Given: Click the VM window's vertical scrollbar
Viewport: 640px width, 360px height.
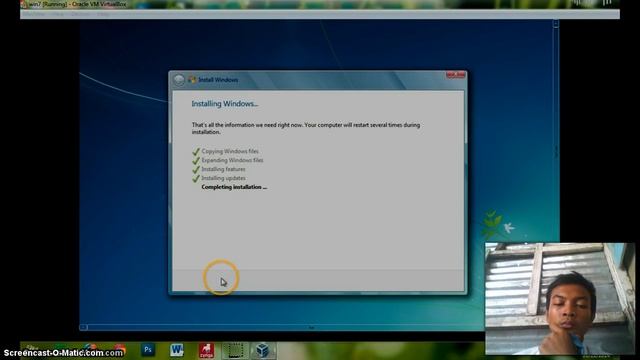Looking at the screenshot, I should click(556, 131).
